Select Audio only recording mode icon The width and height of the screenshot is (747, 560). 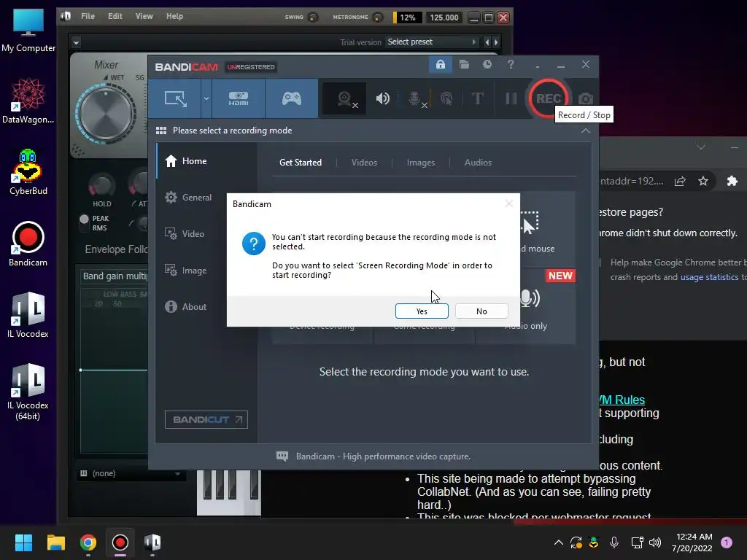pyautogui.click(x=530, y=298)
